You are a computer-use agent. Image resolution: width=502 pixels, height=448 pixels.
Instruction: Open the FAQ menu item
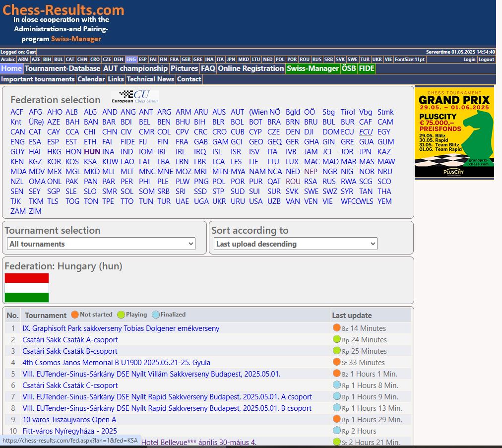[x=208, y=68]
